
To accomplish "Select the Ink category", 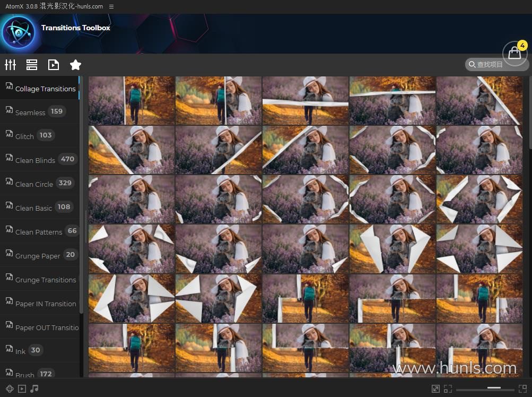I will (x=39, y=350).
